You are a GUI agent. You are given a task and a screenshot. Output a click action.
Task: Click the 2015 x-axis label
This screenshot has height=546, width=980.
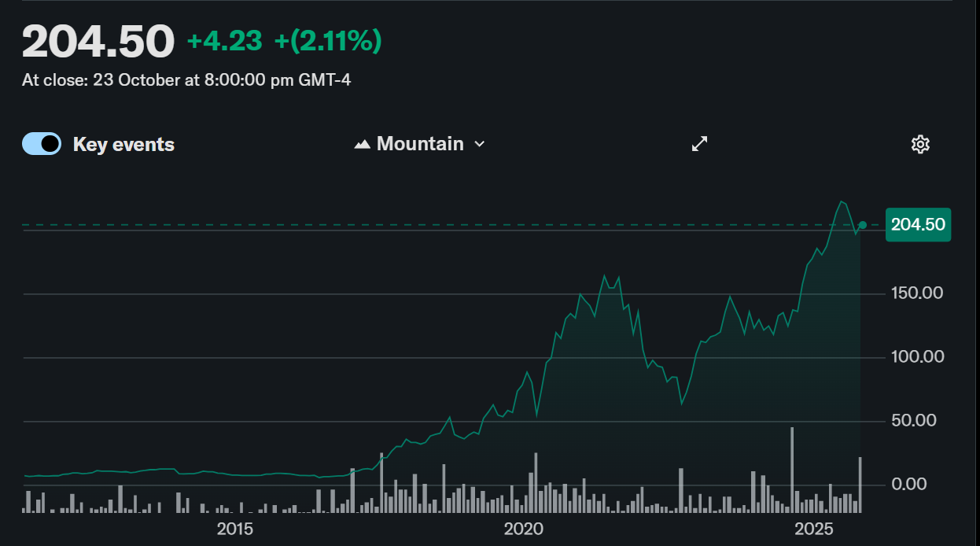235,528
